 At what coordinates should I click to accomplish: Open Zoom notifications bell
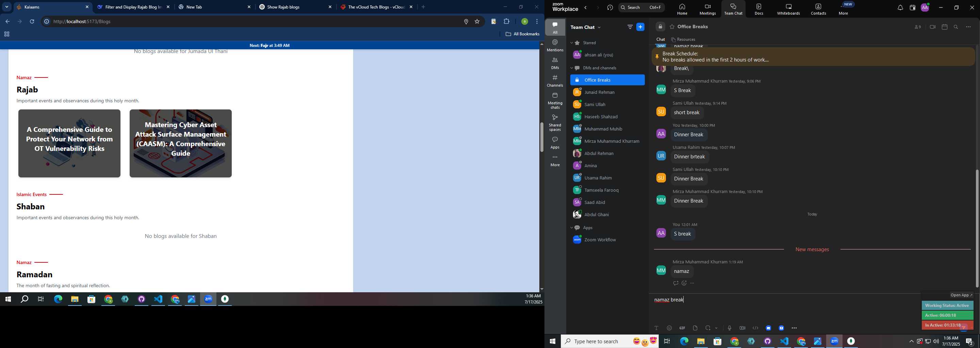click(x=900, y=7)
